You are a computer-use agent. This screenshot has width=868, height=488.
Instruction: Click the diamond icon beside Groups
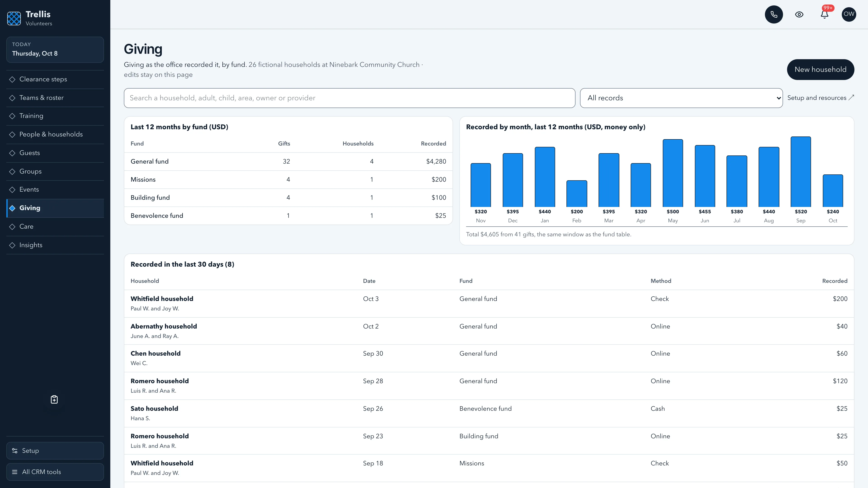click(x=12, y=171)
